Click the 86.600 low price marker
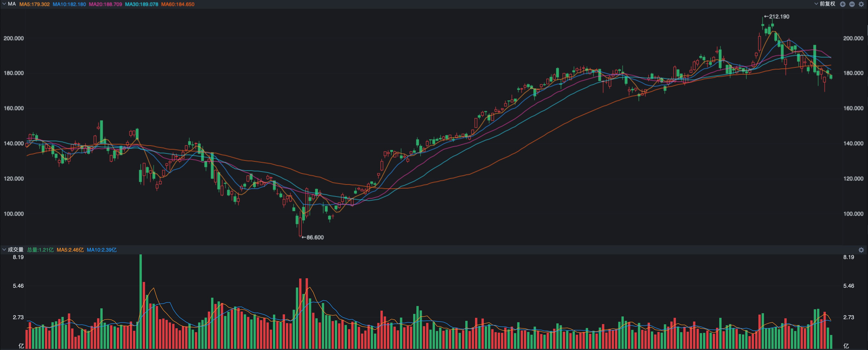 click(x=313, y=237)
